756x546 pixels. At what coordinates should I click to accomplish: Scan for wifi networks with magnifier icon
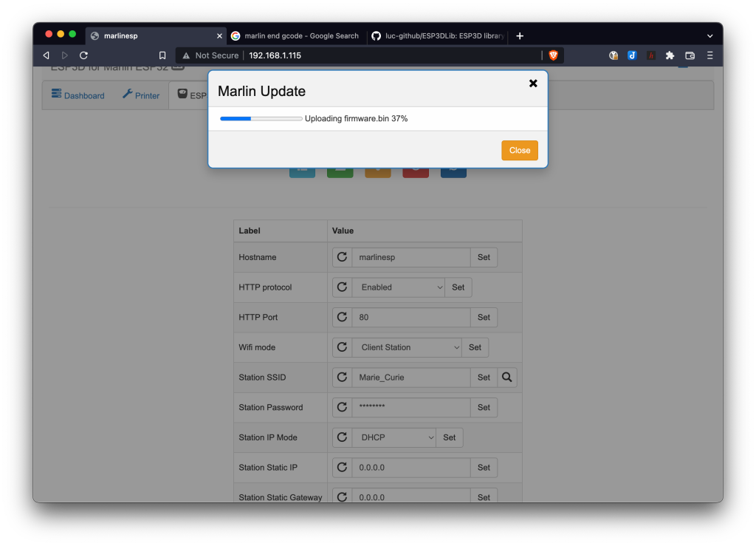[x=506, y=378]
